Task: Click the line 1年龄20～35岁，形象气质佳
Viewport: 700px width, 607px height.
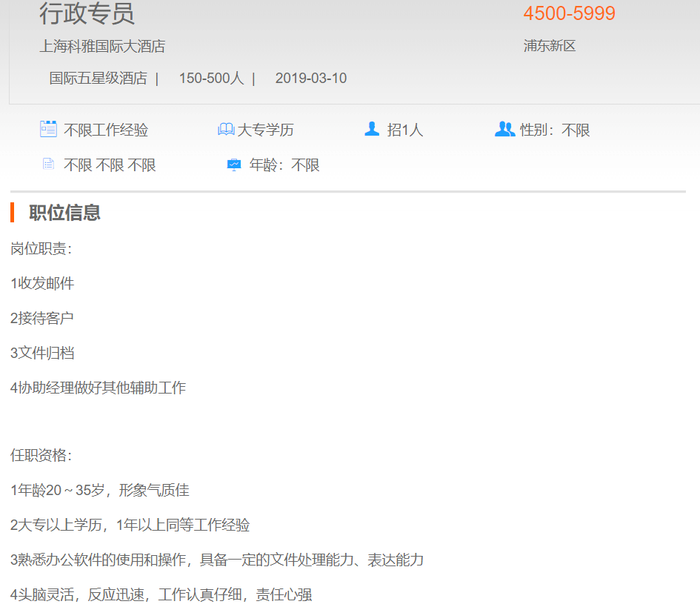Action: (100, 490)
